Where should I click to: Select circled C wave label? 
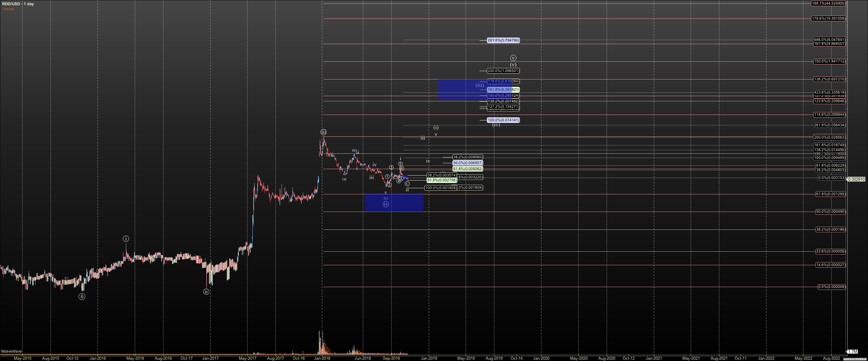click(408, 184)
